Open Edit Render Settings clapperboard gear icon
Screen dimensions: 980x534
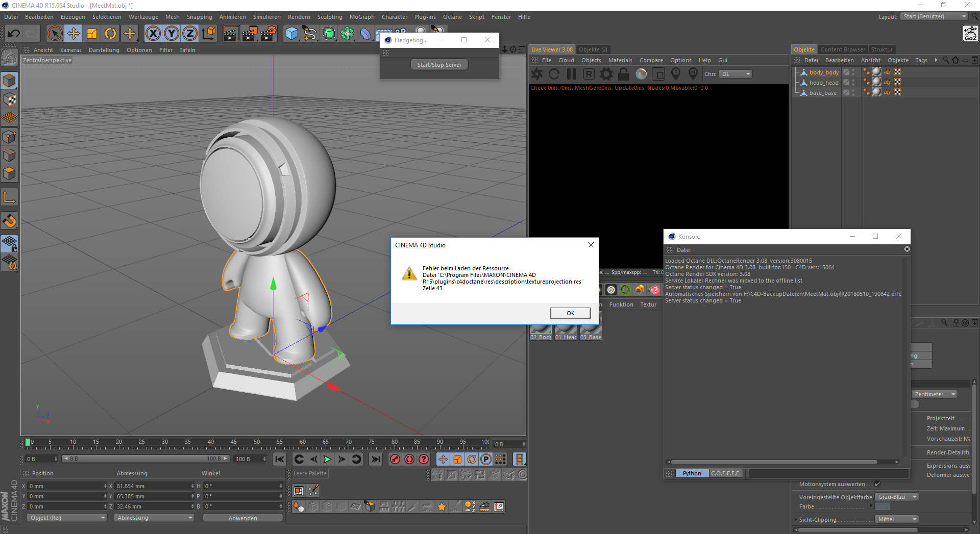(x=268, y=34)
